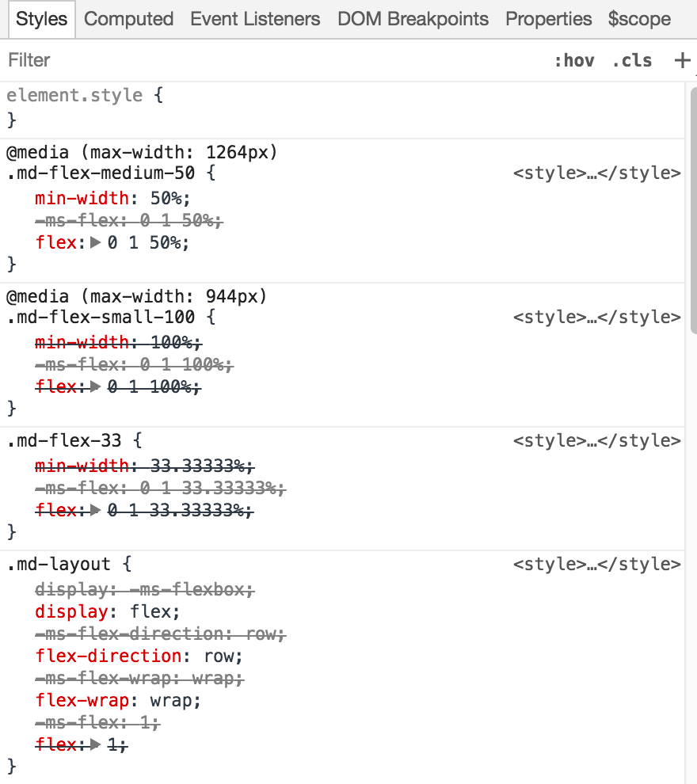Select the Styles tab
Screen dimensions: 697x784
coord(41,19)
